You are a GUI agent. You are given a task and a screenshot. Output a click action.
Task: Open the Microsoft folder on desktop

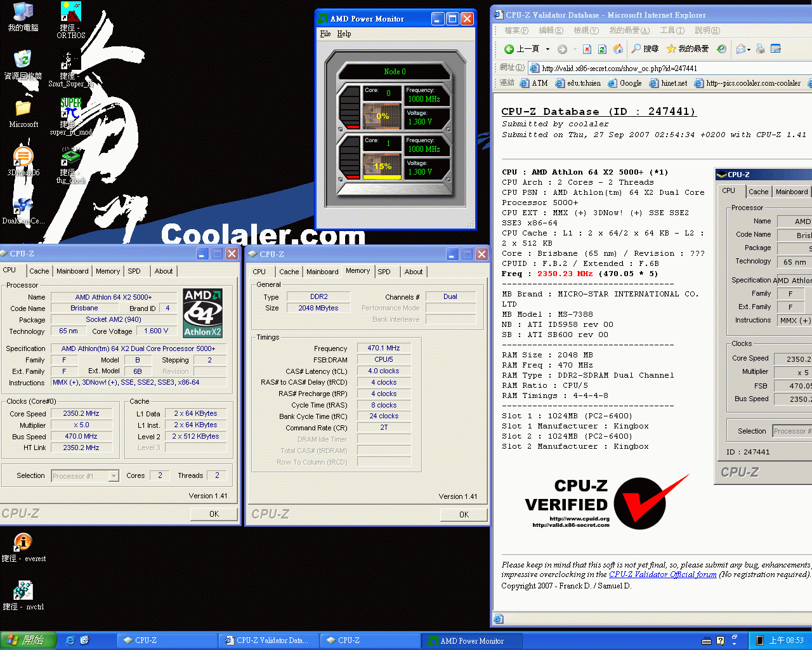(x=23, y=113)
